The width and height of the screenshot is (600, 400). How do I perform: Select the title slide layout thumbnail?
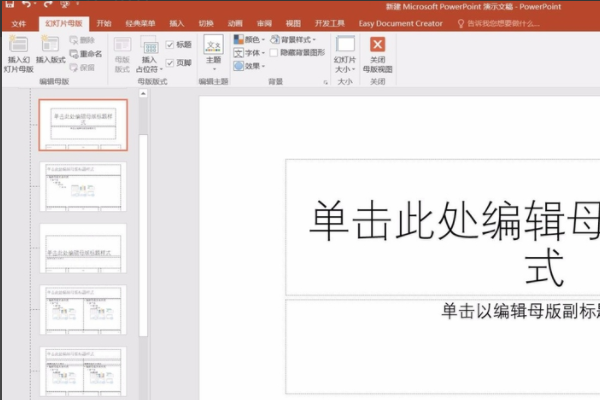click(x=83, y=125)
